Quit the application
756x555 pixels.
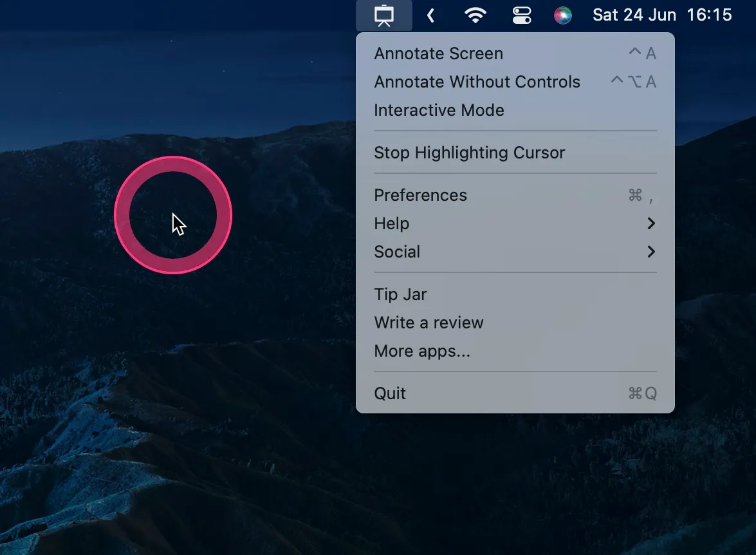coord(390,393)
